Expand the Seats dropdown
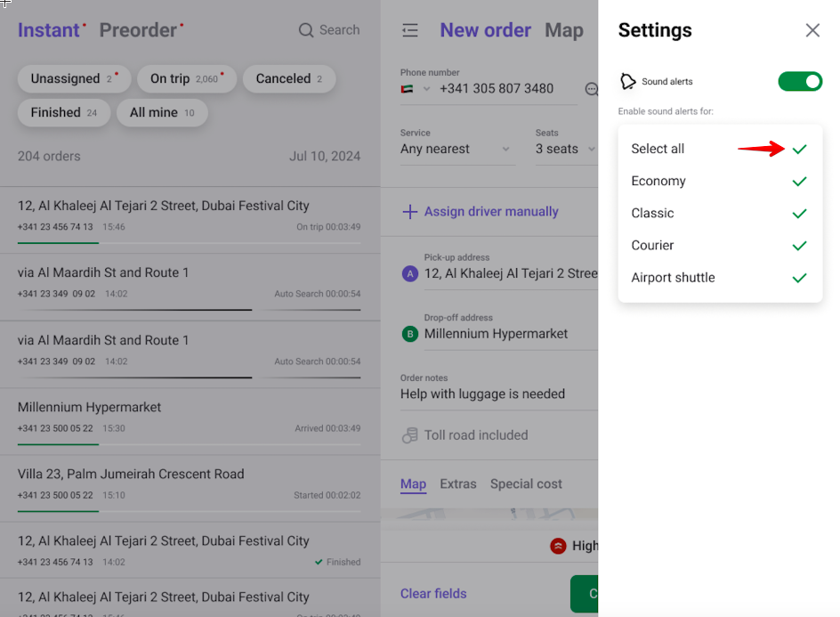This screenshot has width=840, height=617. pyautogui.click(x=564, y=150)
